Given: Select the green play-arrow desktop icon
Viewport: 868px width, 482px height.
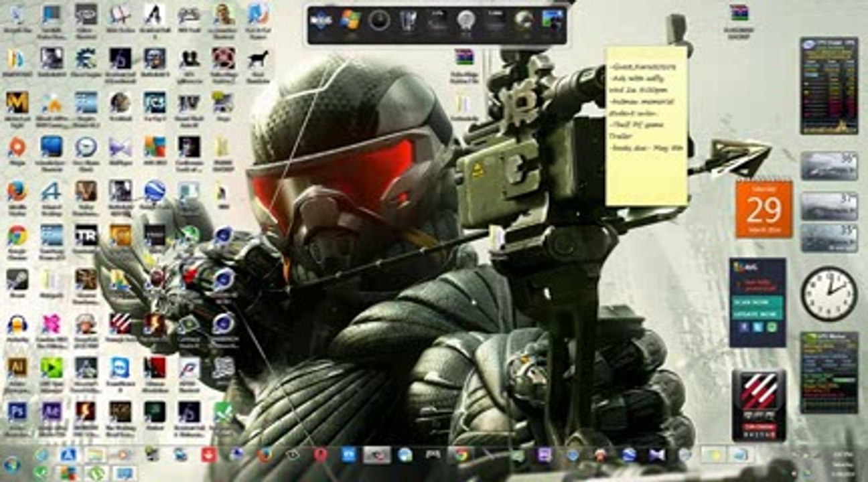Looking at the screenshot, I should (x=52, y=367).
